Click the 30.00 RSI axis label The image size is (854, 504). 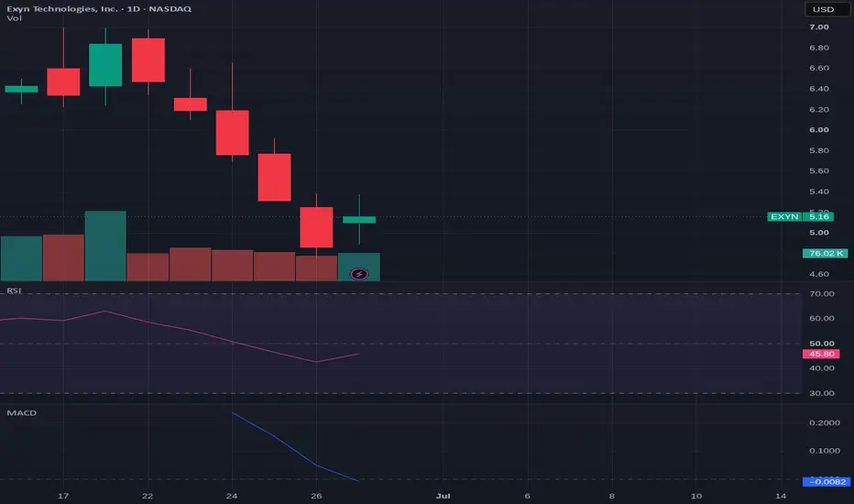point(821,393)
